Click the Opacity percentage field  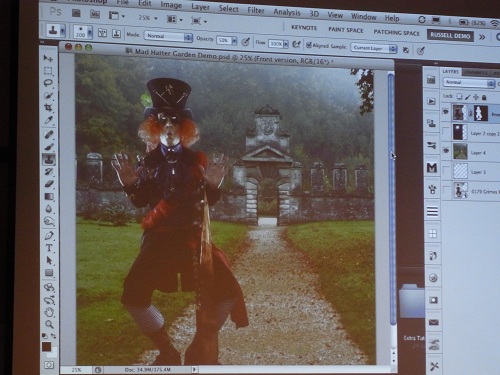(224, 40)
